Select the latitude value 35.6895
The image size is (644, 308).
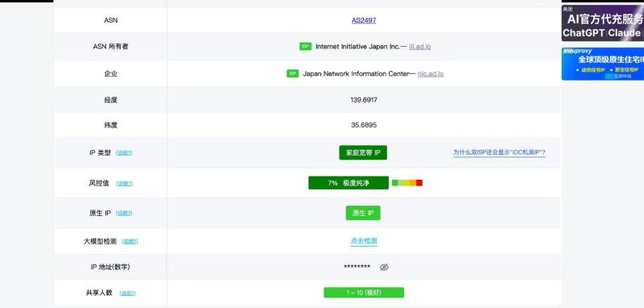coord(364,125)
